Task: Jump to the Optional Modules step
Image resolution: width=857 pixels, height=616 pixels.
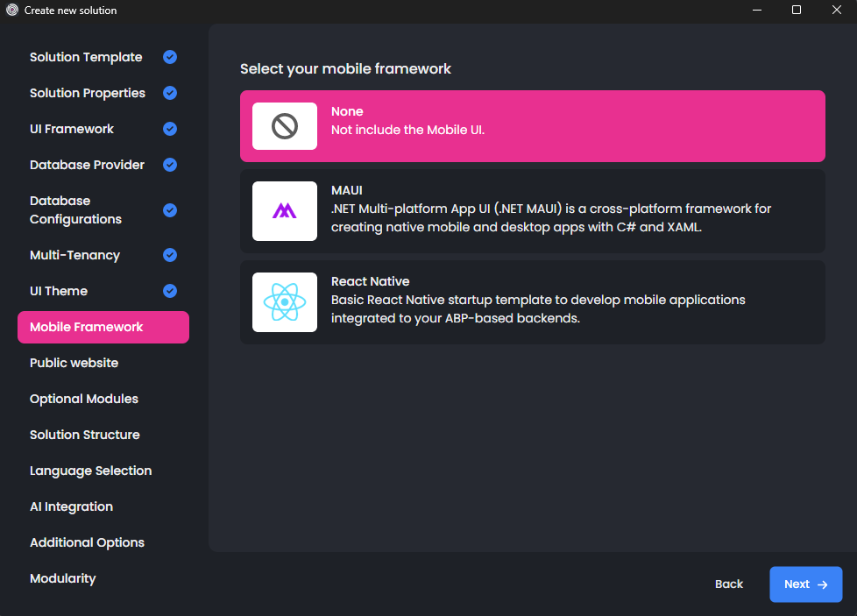Action: pyautogui.click(x=84, y=399)
